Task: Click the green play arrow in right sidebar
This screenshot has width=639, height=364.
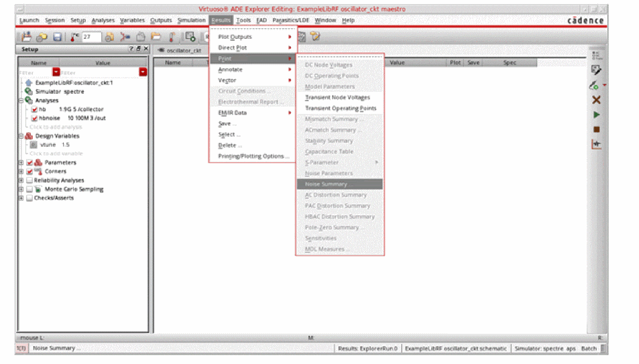Action: (x=597, y=115)
